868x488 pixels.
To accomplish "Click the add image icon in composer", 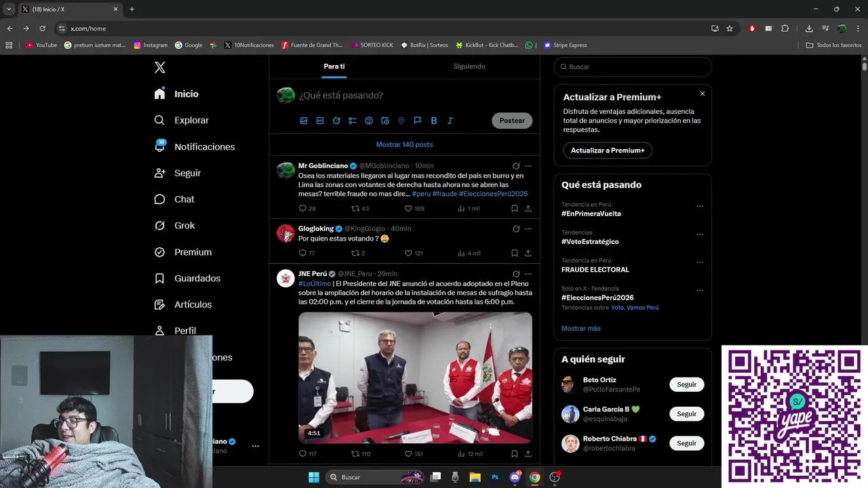I will (304, 121).
